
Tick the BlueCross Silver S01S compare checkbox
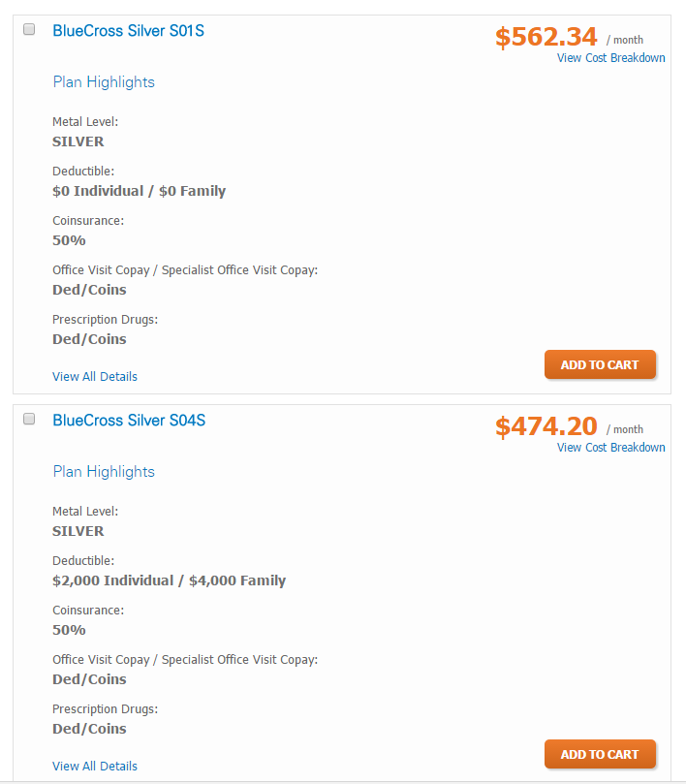[29, 29]
